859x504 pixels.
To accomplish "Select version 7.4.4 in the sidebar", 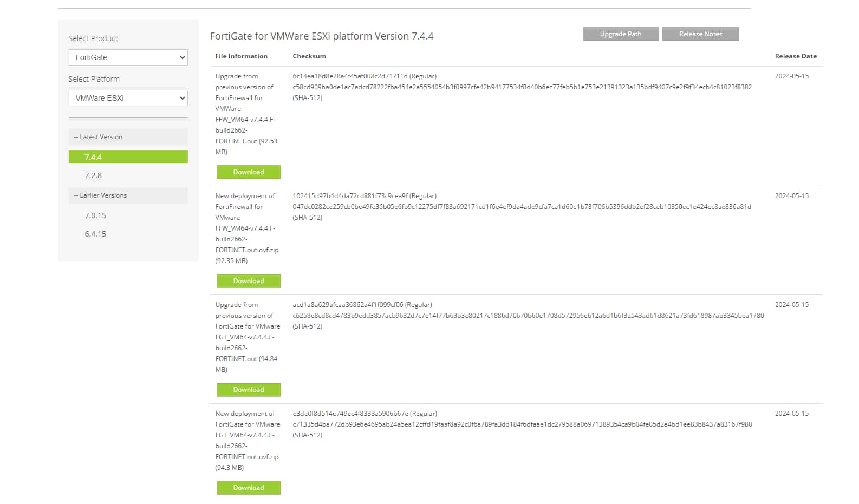I will [128, 157].
